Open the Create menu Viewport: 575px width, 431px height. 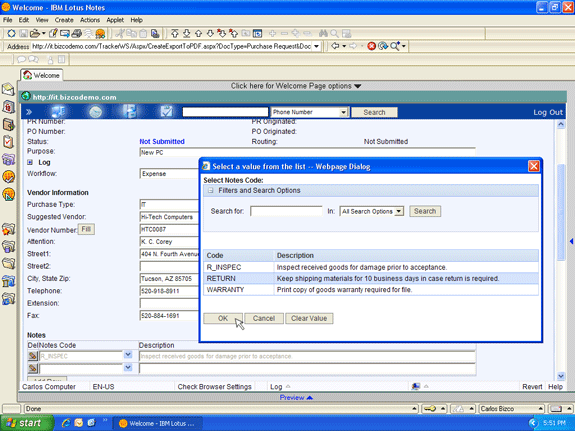64,20
